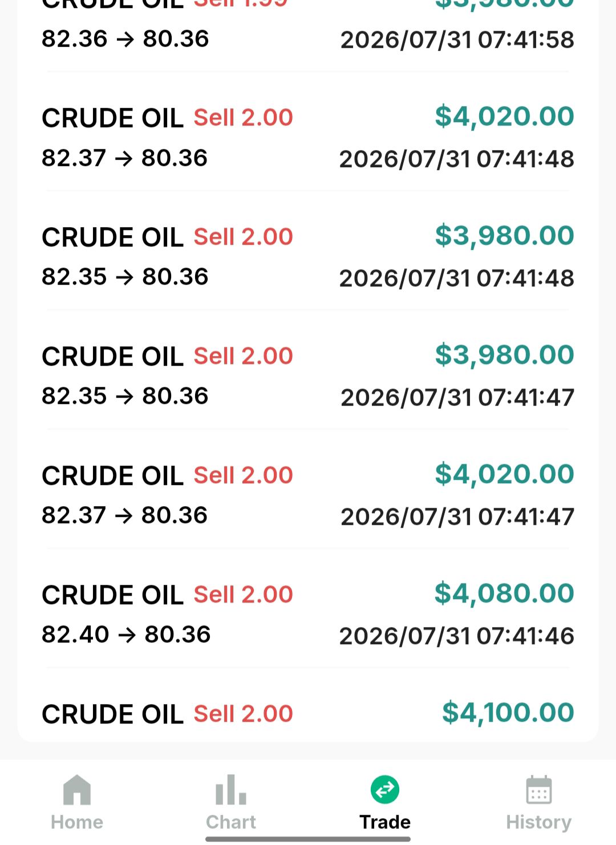Open the History calendar icon
Screen dimensions: 616x845
coord(538,790)
